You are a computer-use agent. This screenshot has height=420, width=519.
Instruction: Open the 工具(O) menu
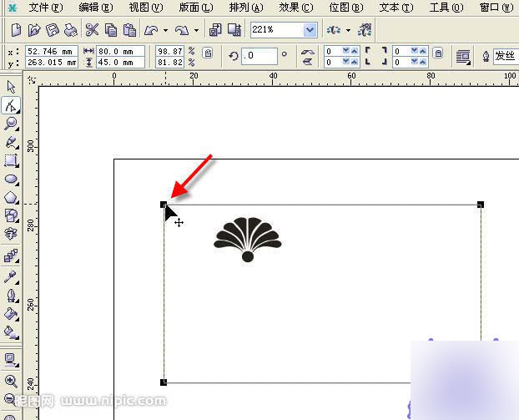446,7
